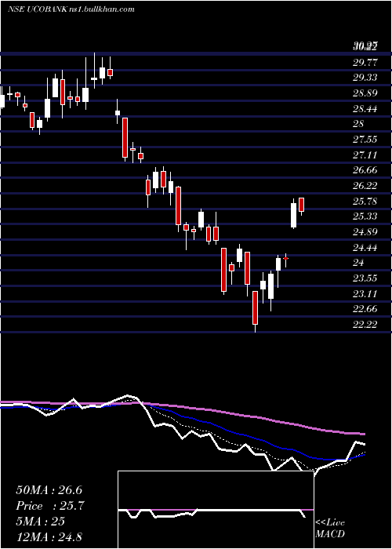Click the MACD inset chart box

216,510
